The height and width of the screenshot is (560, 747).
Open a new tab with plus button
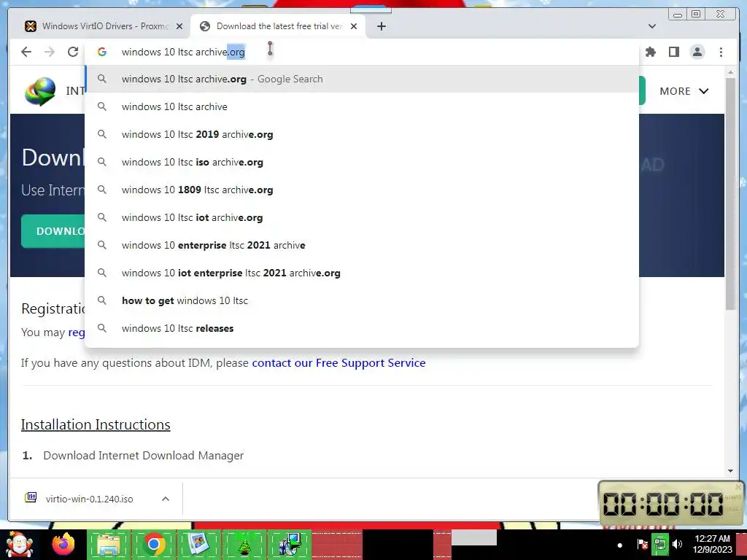381,26
